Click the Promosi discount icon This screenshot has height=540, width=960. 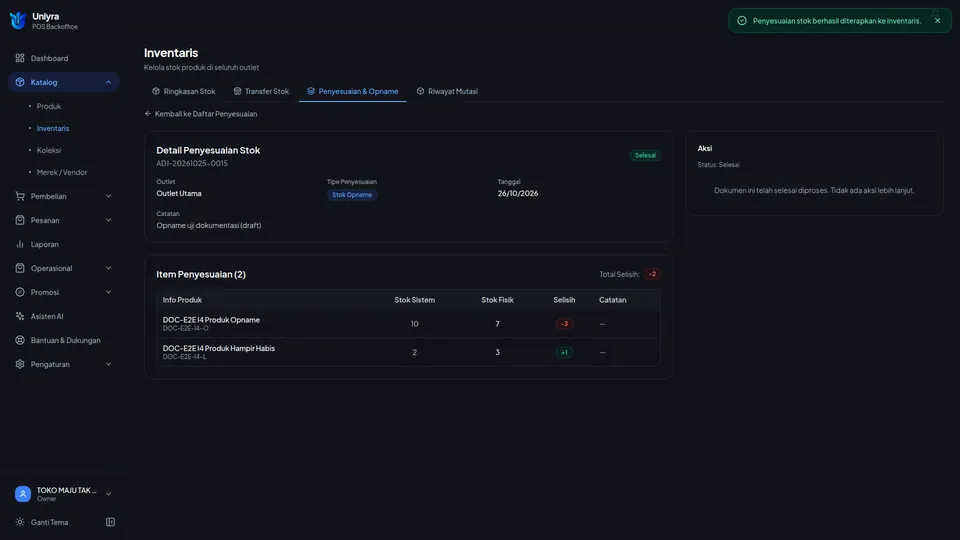pos(20,293)
